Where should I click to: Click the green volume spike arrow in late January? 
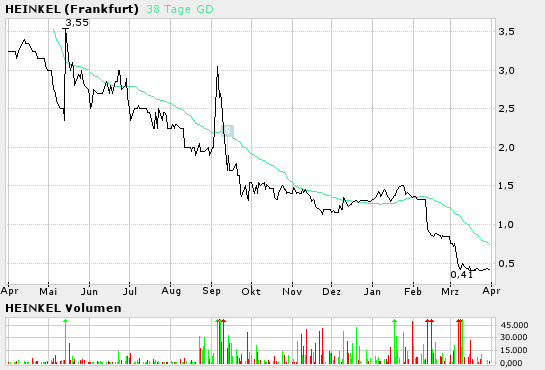pos(394,321)
